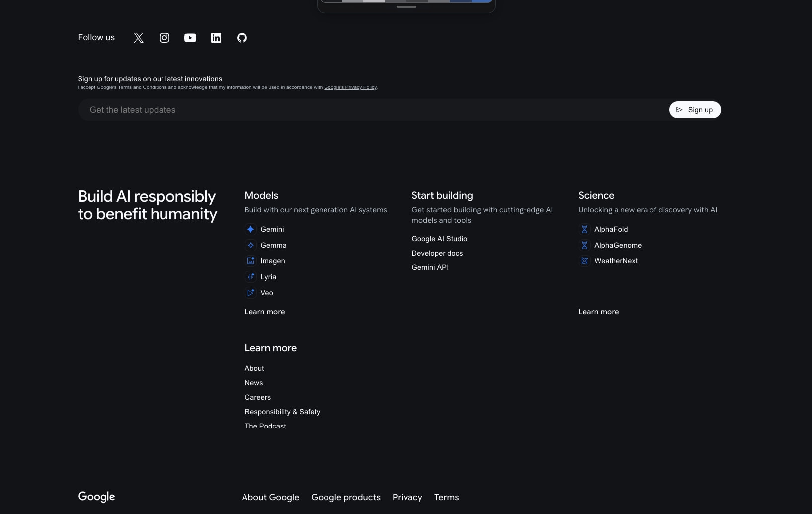The width and height of the screenshot is (812, 514).
Task: Click the Learn more section heading
Action: 271,348
